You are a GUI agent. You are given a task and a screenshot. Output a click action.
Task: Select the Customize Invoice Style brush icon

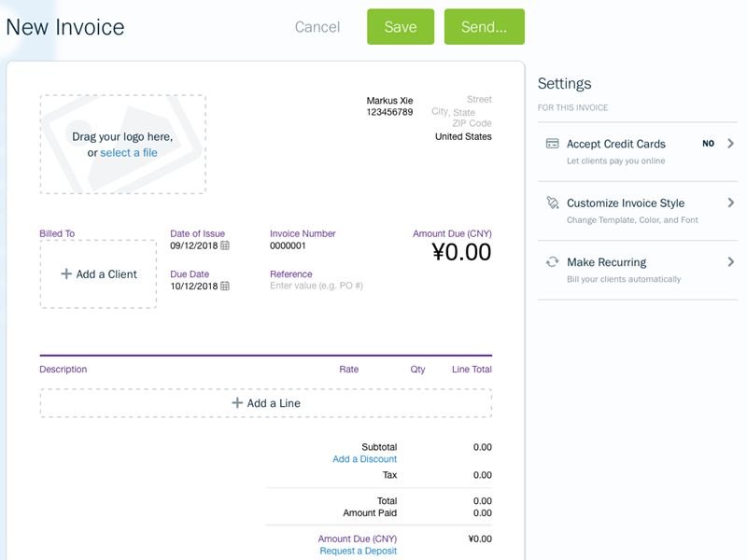pos(552,203)
